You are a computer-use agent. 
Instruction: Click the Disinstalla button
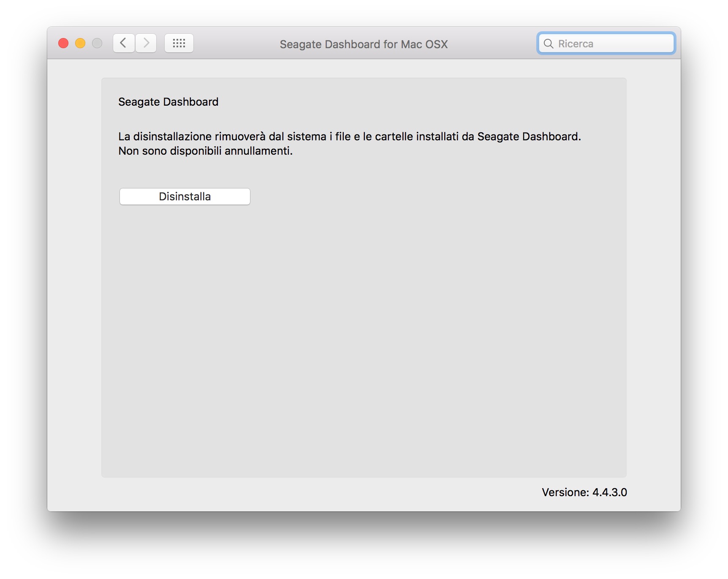(185, 197)
